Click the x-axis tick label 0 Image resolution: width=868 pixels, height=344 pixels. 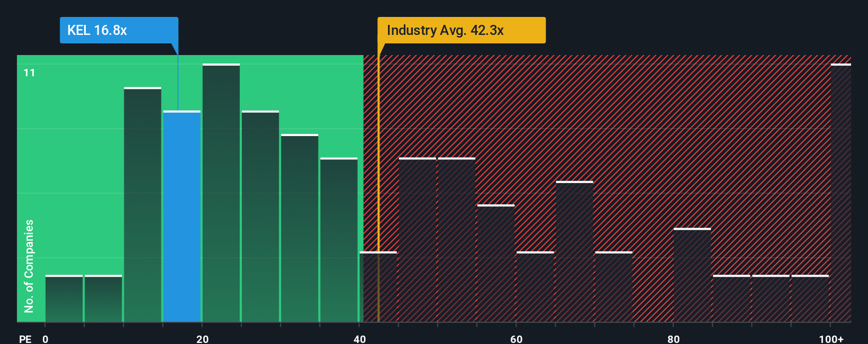pyautogui.click(x=46, y=339)
